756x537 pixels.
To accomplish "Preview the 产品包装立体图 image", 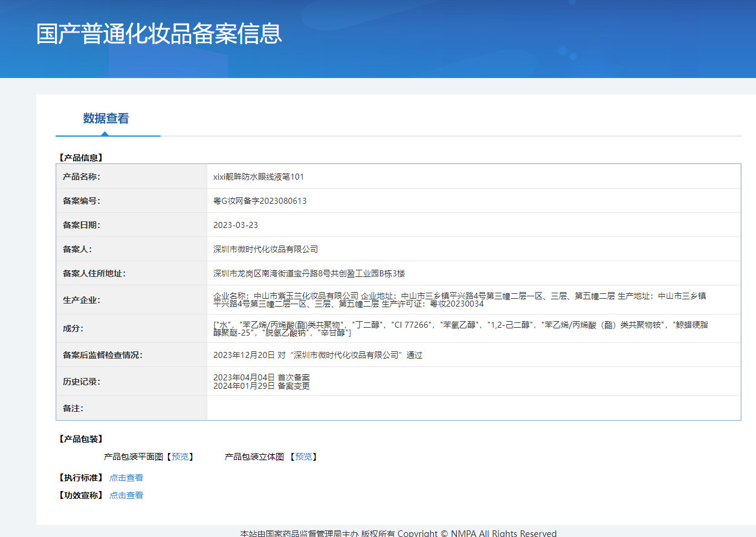I will coord(303,457).
